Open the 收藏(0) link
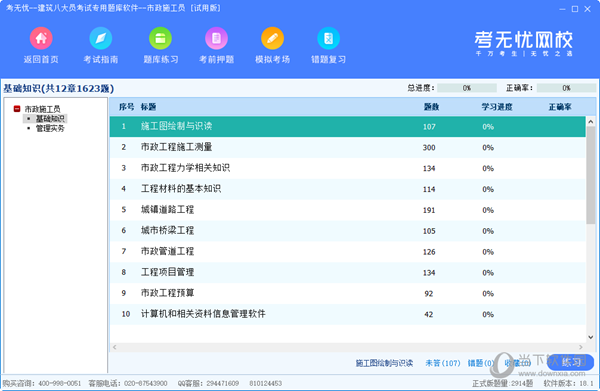Image resolution: width=600 pixels, height=391 pixels. pyautogui.click(x=517, y=363)
